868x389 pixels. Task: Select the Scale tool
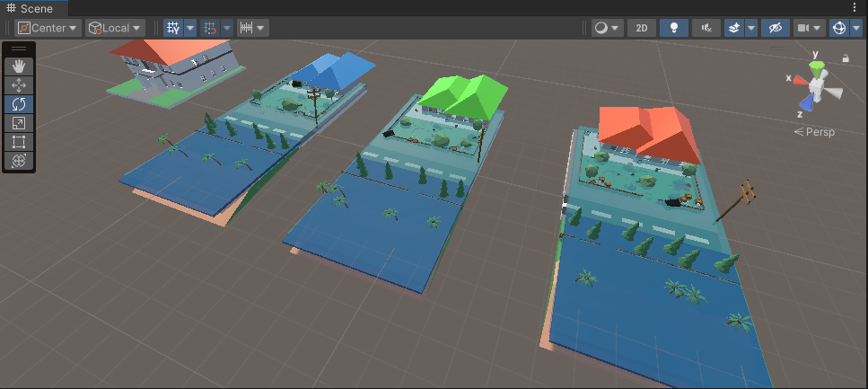tap(19, 123)
